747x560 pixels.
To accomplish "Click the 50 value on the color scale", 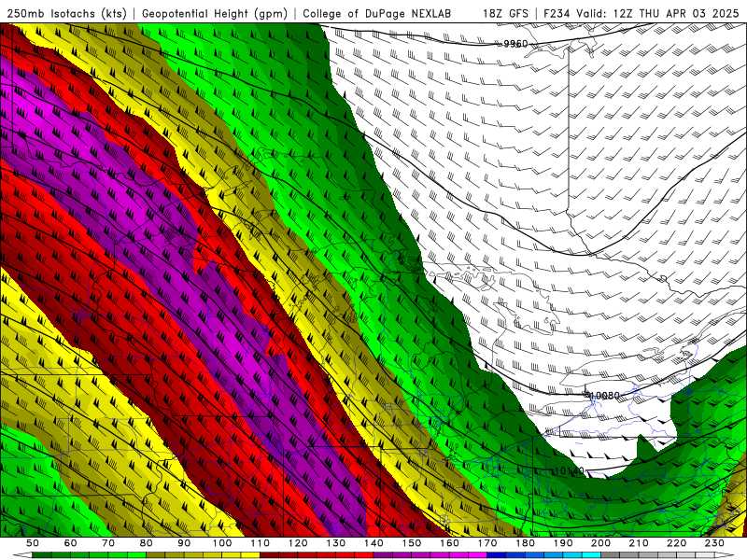I will click(33, 543).
